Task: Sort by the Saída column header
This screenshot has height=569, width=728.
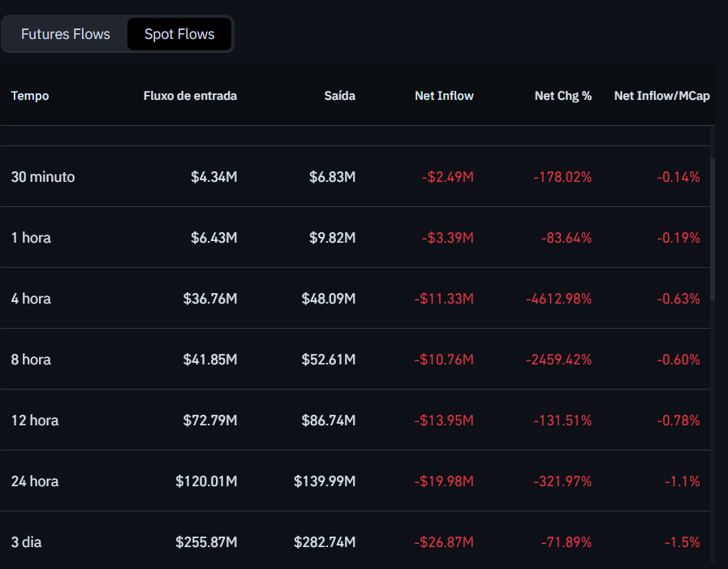Action: point(339,95)
